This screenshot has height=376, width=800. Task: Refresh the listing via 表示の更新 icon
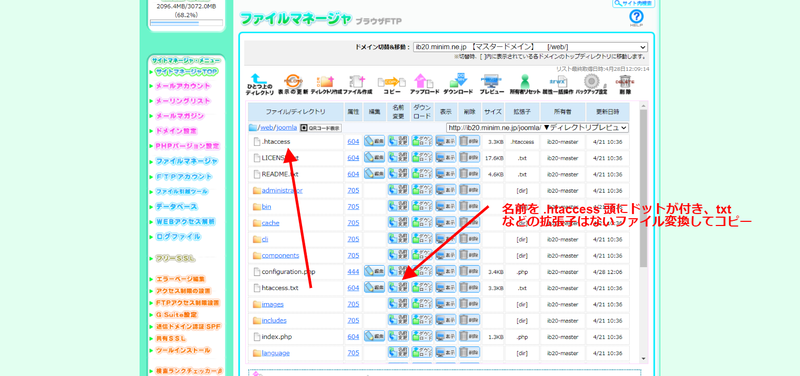point(293,85)
